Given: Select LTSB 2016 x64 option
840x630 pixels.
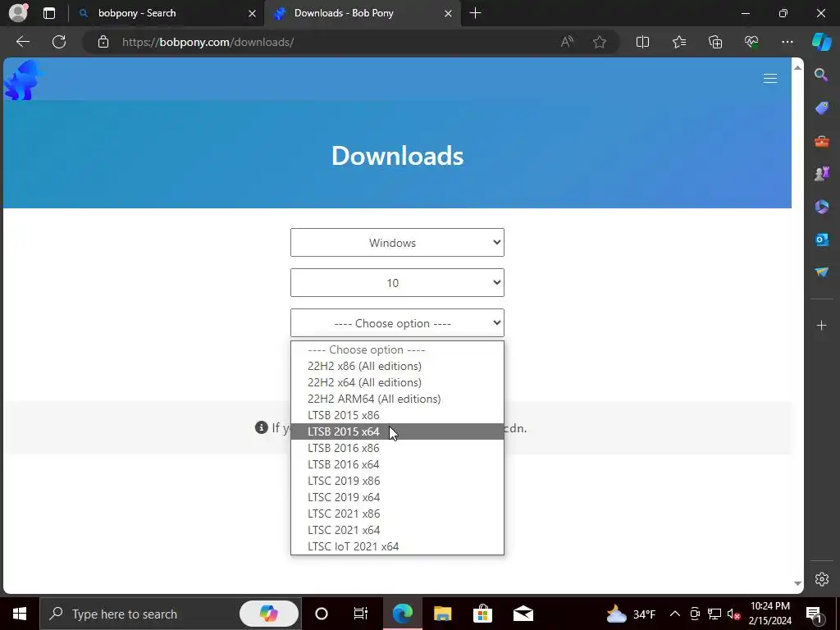Looking at the screenshot, I should pyautogui.click(x=397, y=464).
